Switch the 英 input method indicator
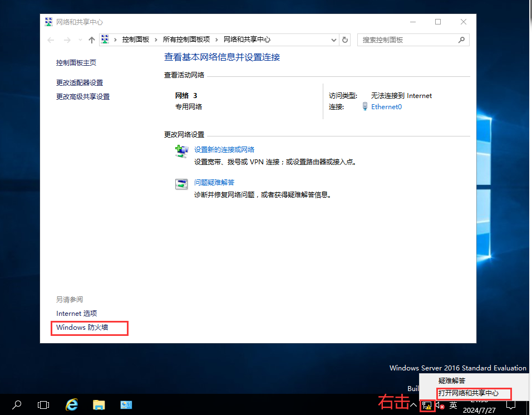Screen dimensions: 532x415 point(454,405)
